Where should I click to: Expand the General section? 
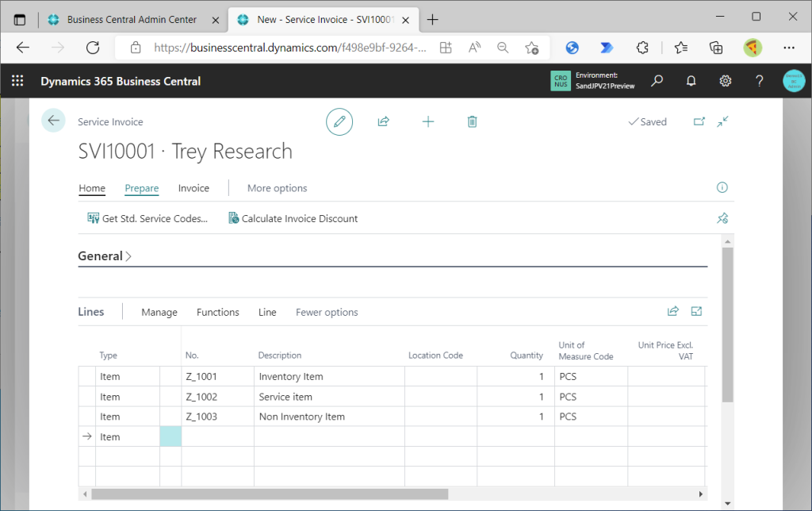[x=105, y=256]
